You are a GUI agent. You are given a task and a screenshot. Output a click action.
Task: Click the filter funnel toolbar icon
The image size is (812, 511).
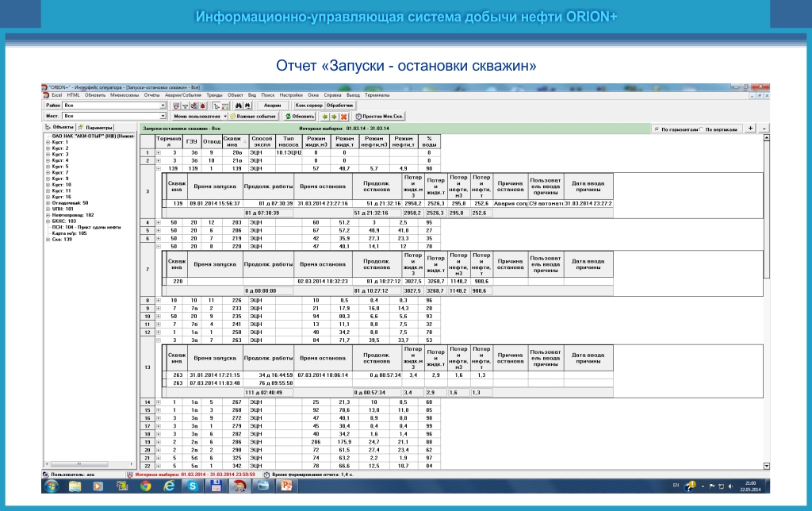pyautogui.click(x=185, y=106)
